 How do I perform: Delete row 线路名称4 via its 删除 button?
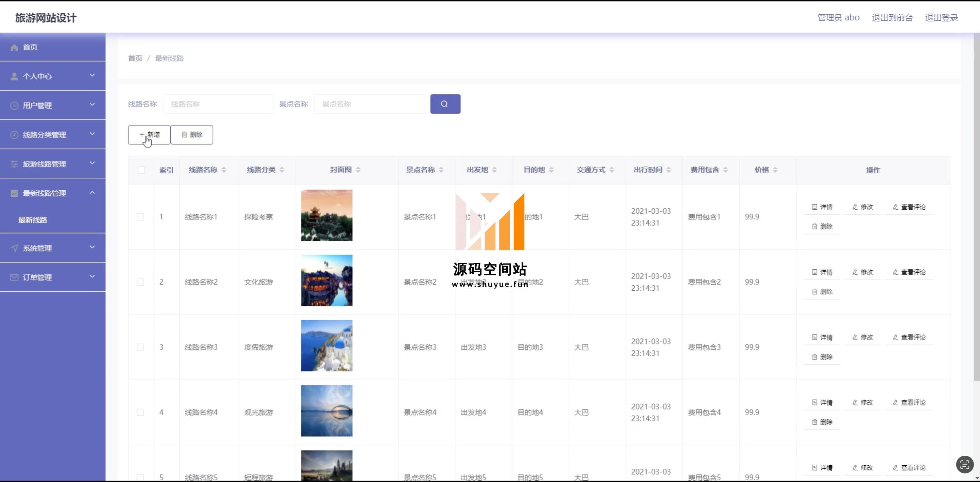tap(822, 422)
